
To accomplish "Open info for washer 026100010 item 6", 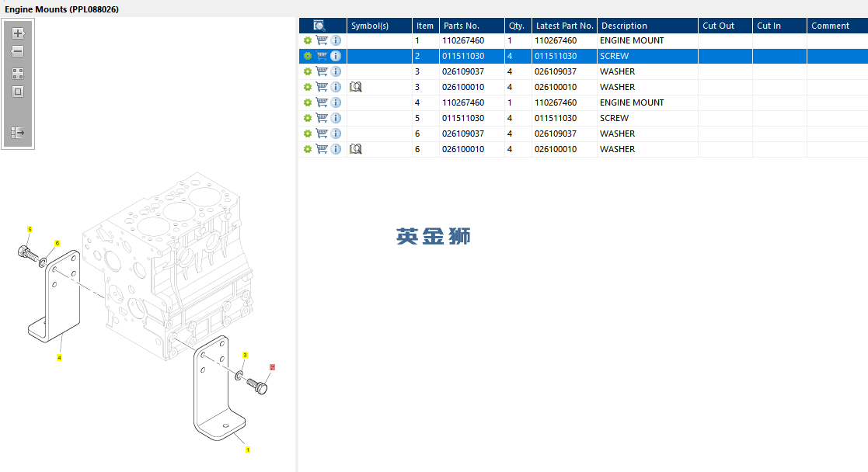I will tap(336, 149).
